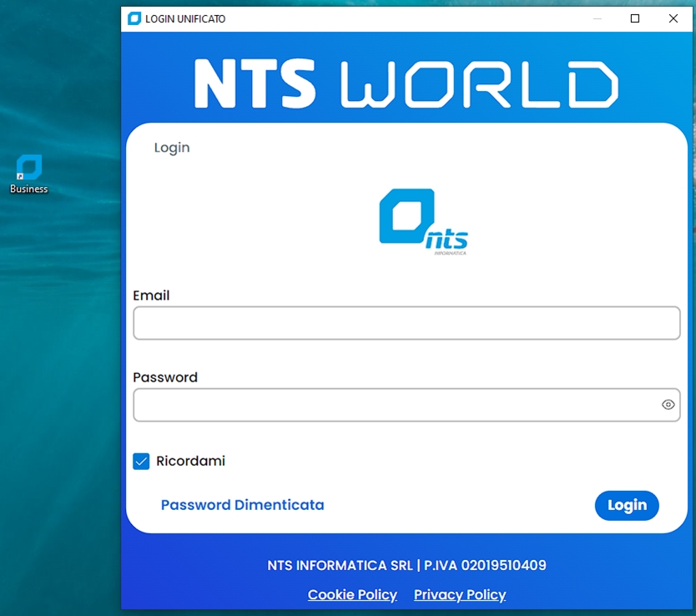Click the blue Login button
Image resolution: width=696 pixels, height=616 pixels.
click(x=627, y=506)
